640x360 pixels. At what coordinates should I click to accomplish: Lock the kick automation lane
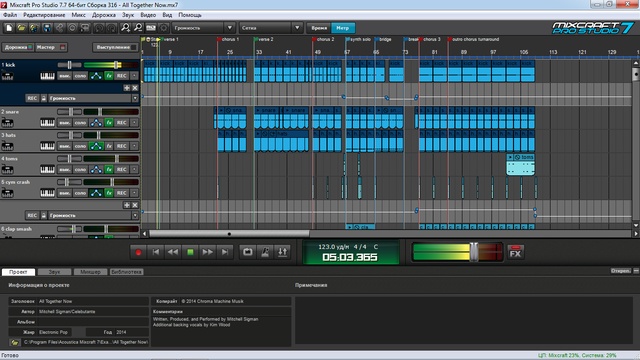(44, 98)
